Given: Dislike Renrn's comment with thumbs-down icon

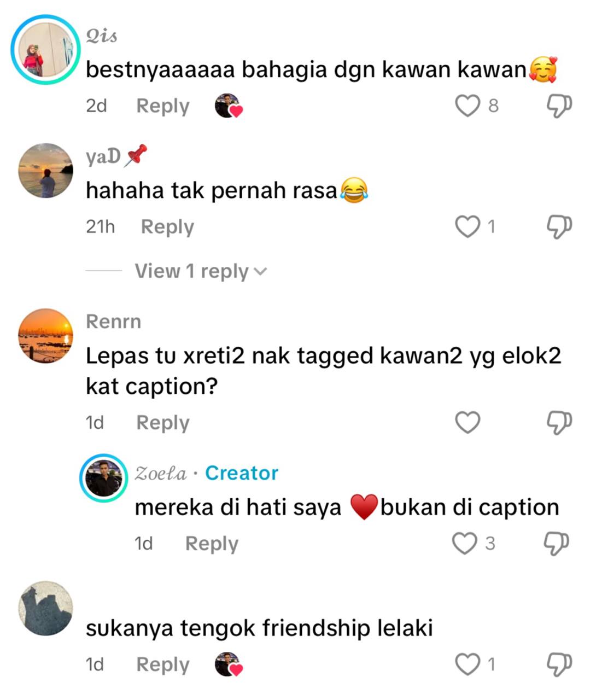Looking at the screenshot, I should coord(559,422).
